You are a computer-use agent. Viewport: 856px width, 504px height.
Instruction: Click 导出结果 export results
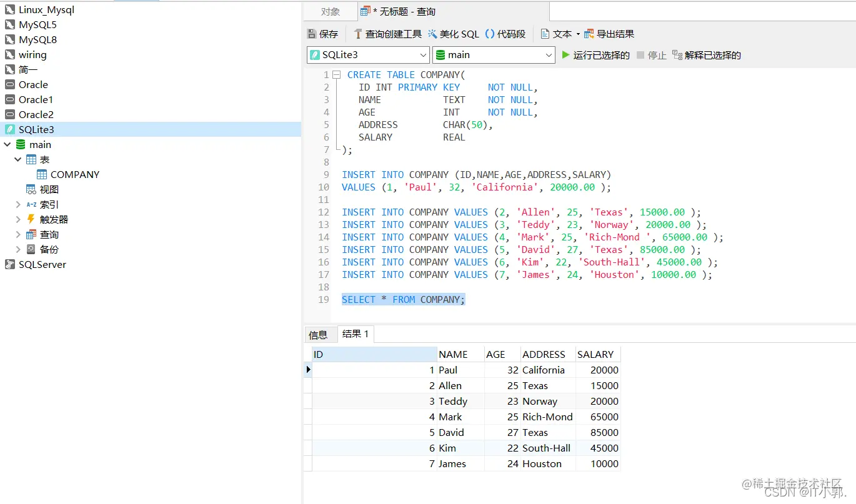pos(609,34)
